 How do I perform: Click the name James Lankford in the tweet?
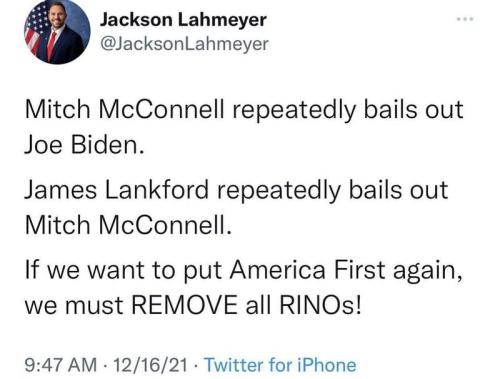(116, 190)
